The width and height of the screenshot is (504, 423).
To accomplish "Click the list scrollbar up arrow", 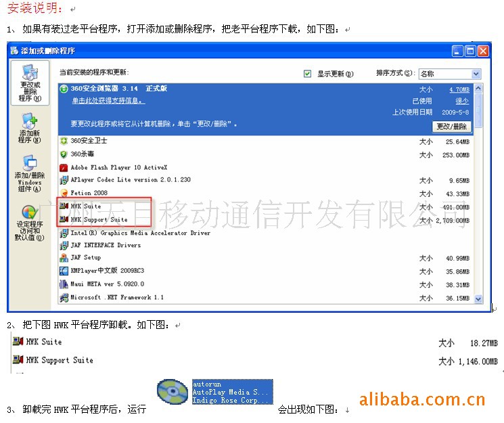I will coord(478,88).
